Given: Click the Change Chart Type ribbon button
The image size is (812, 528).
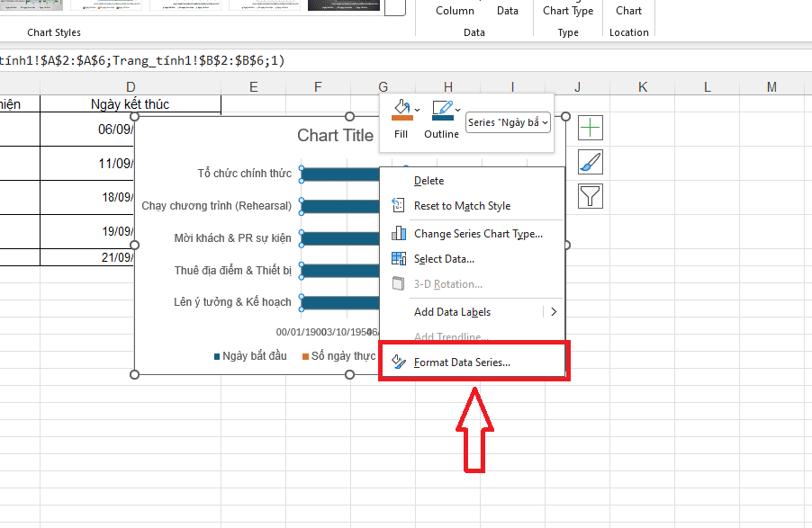Looking at the screenshot, I should (x=568, y=9).
